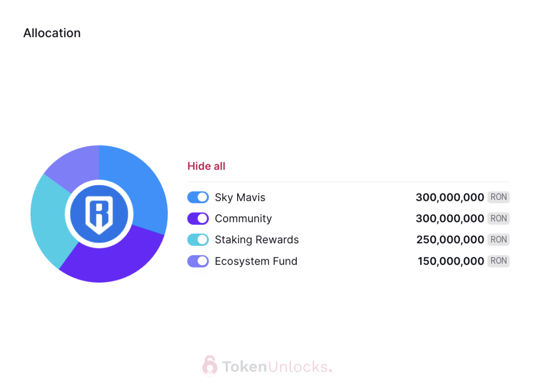The image size is (558, 392).
Task: Click the RON badge beside Sky Mavis
Action: click(x=498, y=197)
